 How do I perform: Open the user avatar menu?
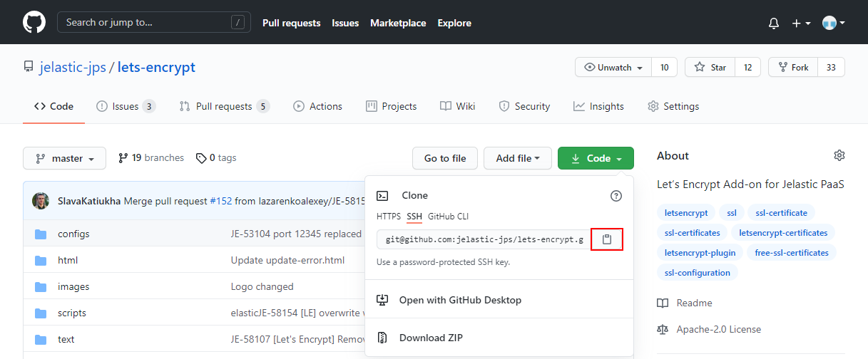coord(833,23)
